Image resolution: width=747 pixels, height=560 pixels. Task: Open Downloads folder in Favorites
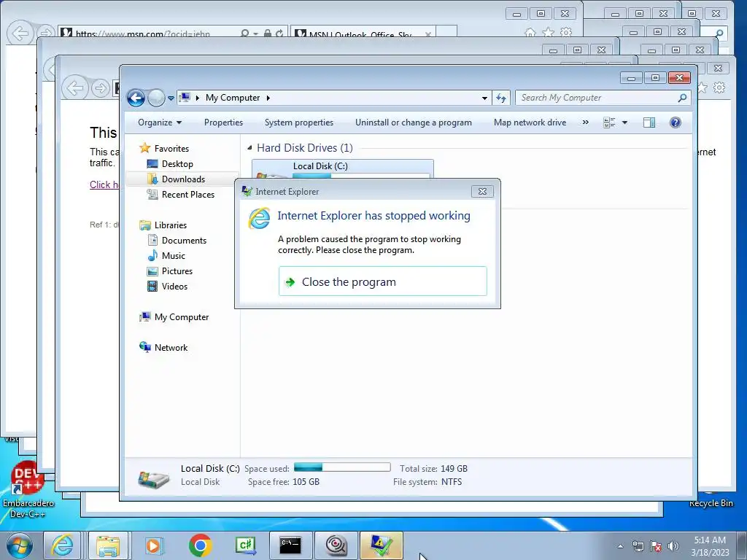pos(183,179)
